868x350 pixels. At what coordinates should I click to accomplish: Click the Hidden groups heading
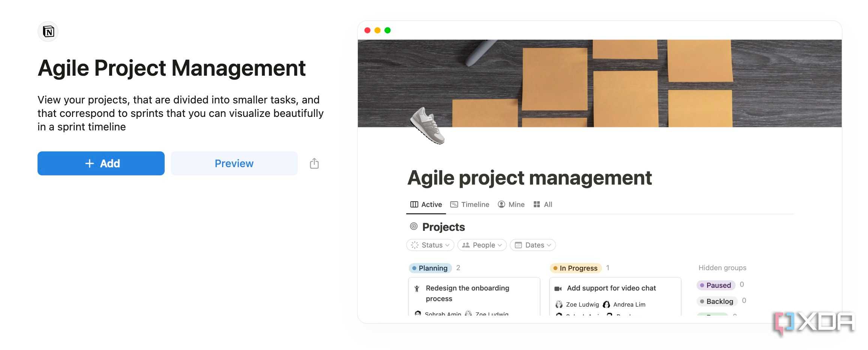(x=722, y=268)
